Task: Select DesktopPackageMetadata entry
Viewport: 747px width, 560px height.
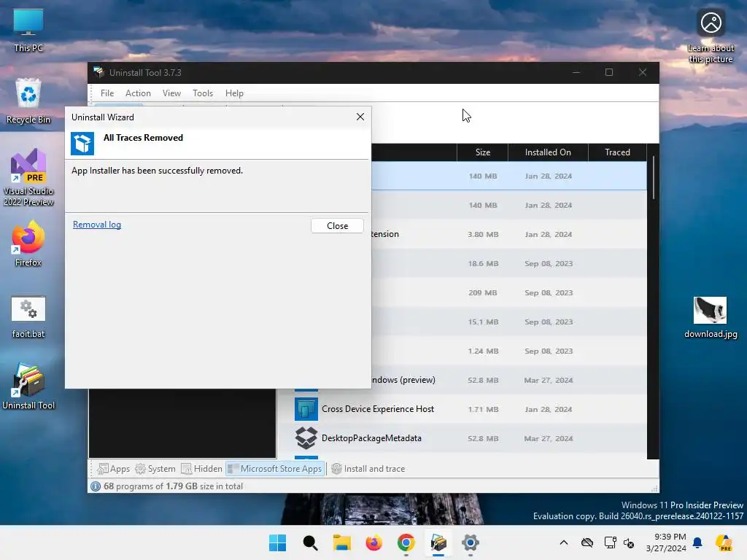Action: point(462,438)
